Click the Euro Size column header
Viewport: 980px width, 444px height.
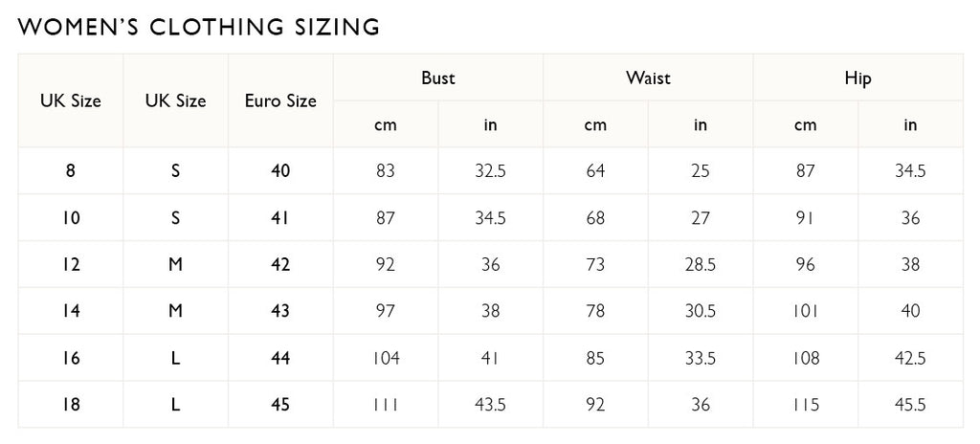tap(280, 100)
